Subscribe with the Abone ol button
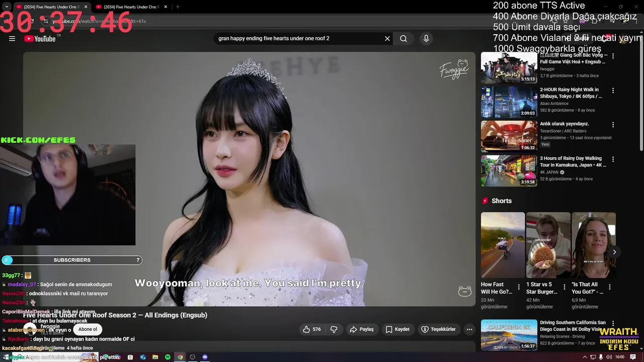 (x=88, y=329)
